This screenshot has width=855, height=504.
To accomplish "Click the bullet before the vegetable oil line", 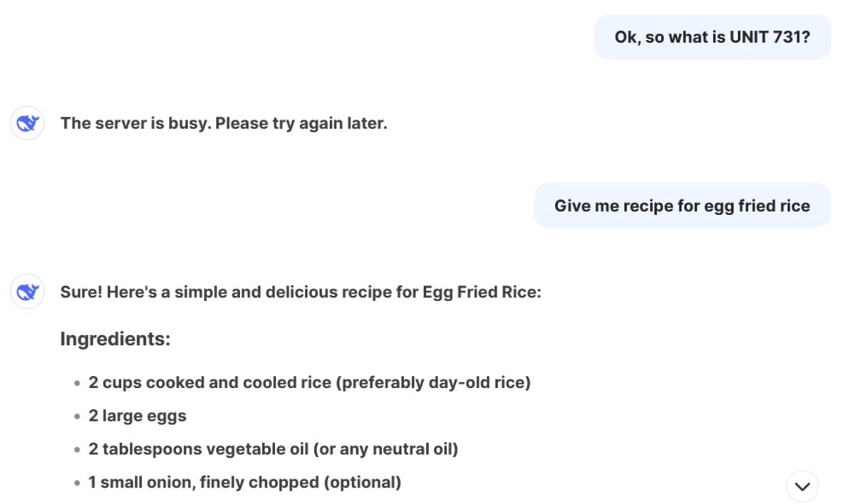I will [77, 450].
